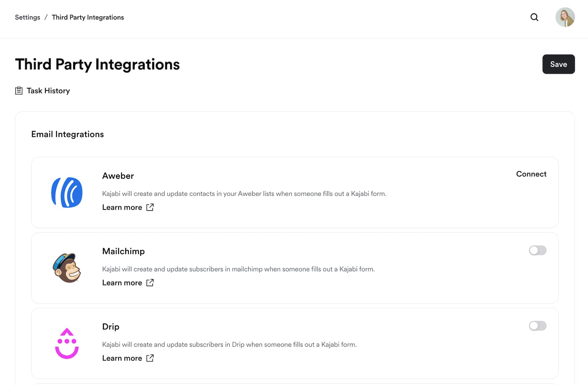The image size is (588, 385).
Task: Click the pink Drip logo
Action: 67,343
